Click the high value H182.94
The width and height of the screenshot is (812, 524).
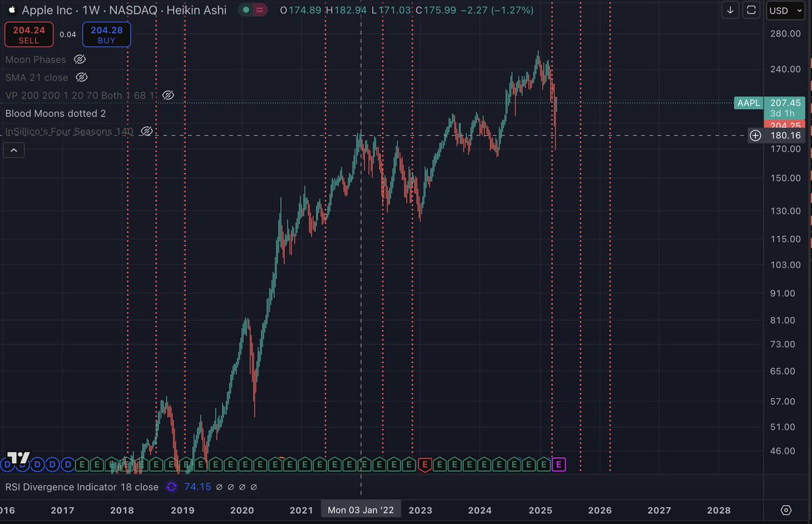346,10
